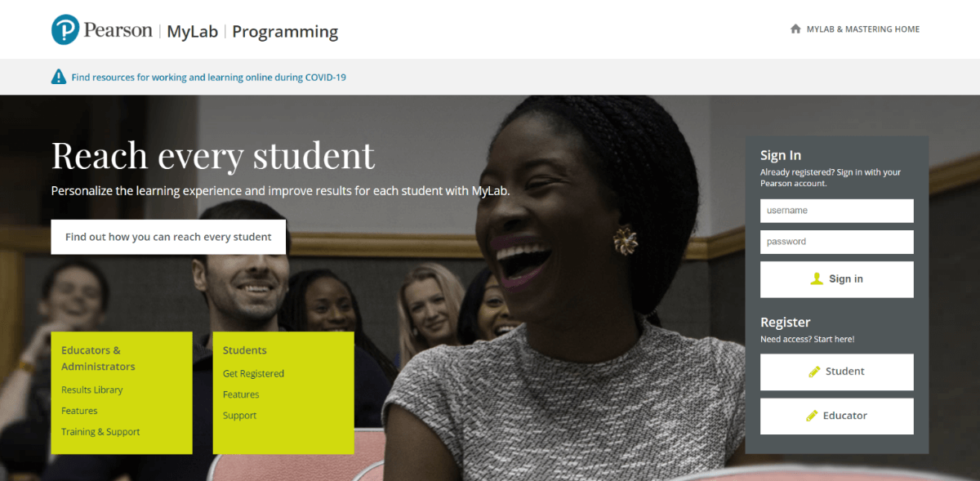This screenshot has height=481, width=980.
Task: Click the pencil icon on Student button
Action: pos(814,372)
